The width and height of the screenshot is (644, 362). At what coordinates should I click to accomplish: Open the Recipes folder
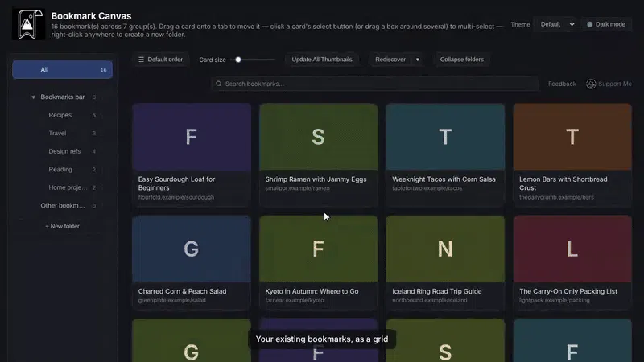pos(60,115)
